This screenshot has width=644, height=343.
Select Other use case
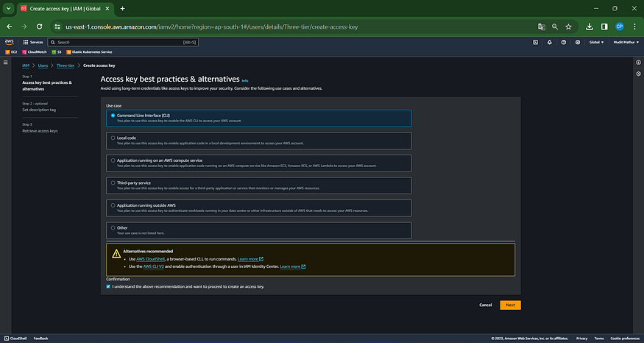click(259, 230)
